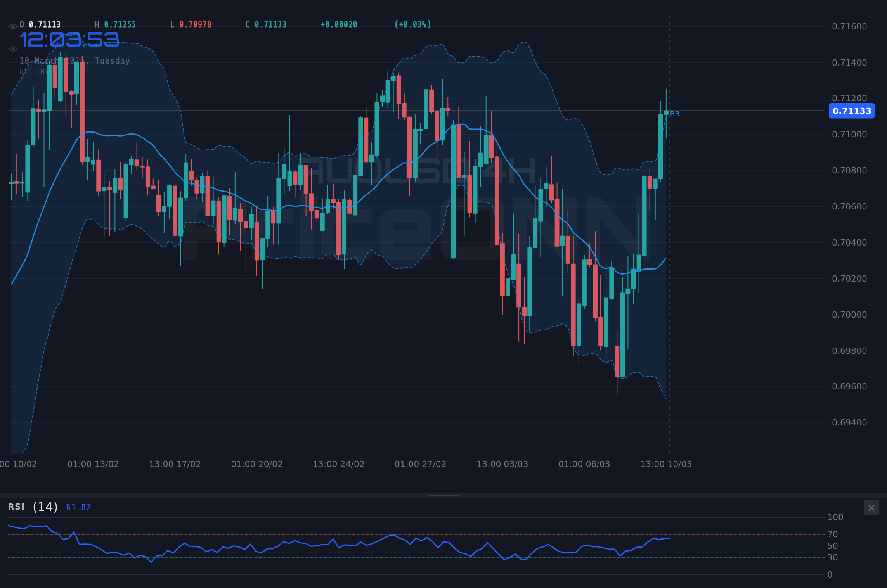Toggle the eye icon below the OHLC row
The height and width of the screenshot is (588, 887).
(13, 49)
